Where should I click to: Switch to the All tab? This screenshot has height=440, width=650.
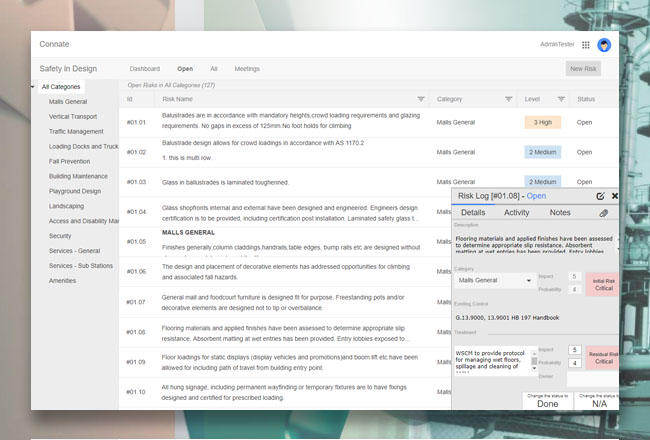[213, 69]
